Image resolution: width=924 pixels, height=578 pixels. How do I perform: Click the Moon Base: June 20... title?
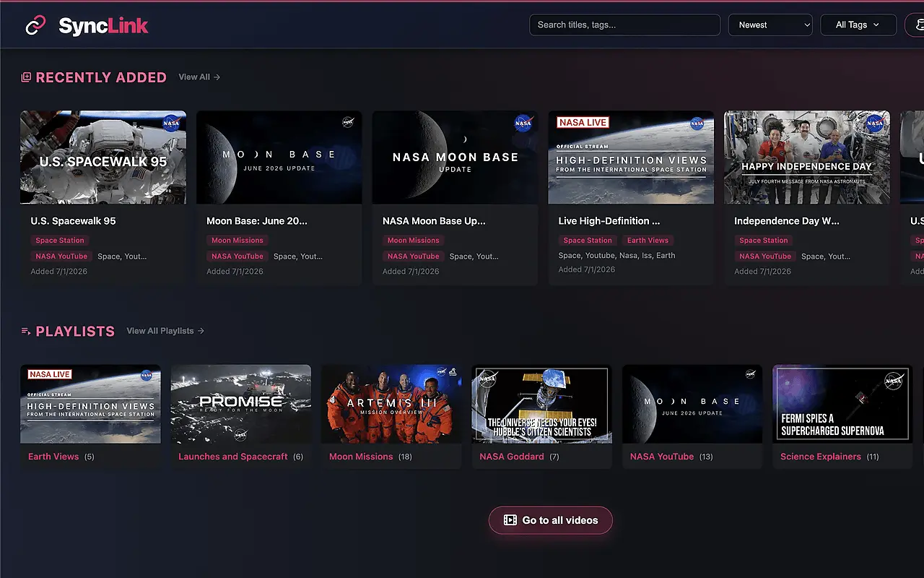(x=257, y=221)
